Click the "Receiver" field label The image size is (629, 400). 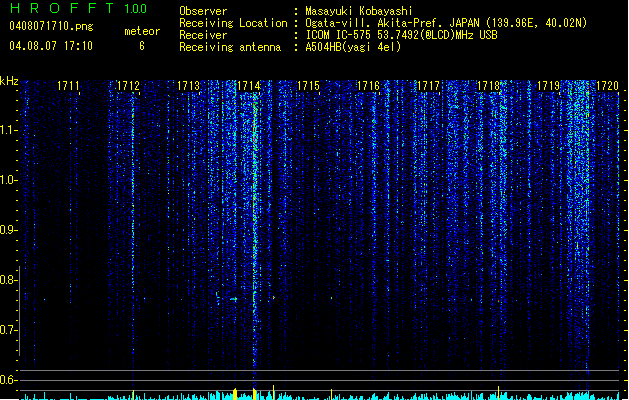203,35
